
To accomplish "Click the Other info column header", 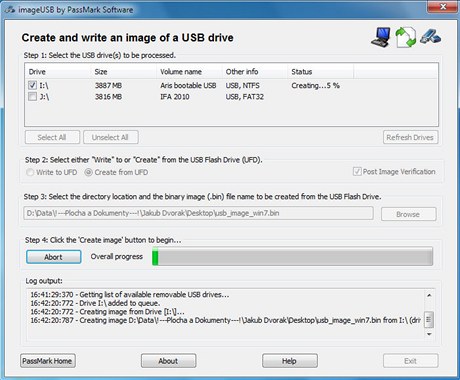I will [x=255, y=72].
